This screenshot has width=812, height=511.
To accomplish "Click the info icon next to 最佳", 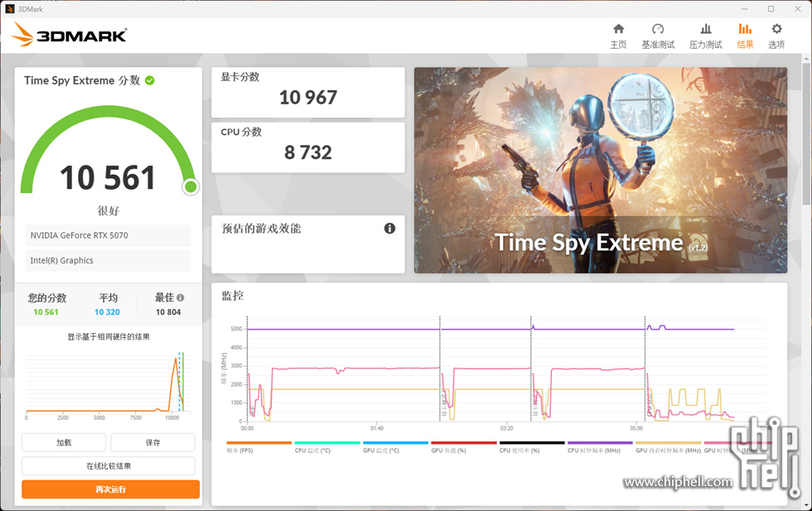I will pyautogui.click(x=181, y=297).
